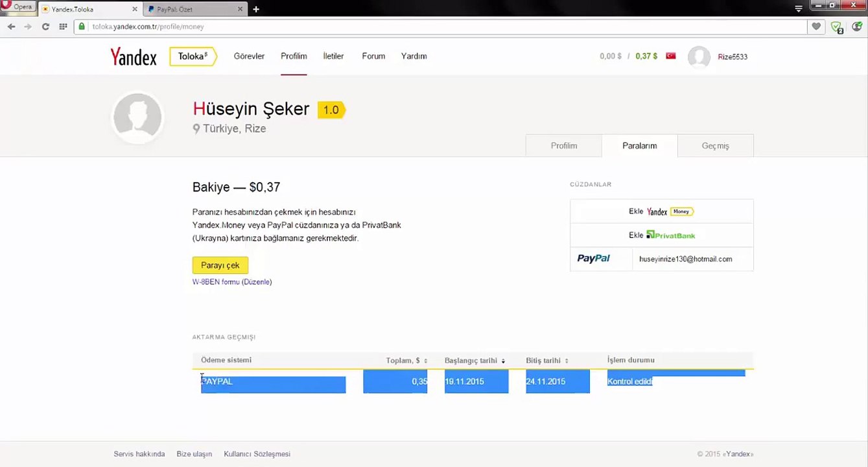Image resolution: width=868 pixels, height=467 pixels.
Task: Sort by Başlangıç tarihi column
Action: pos(475,361)
